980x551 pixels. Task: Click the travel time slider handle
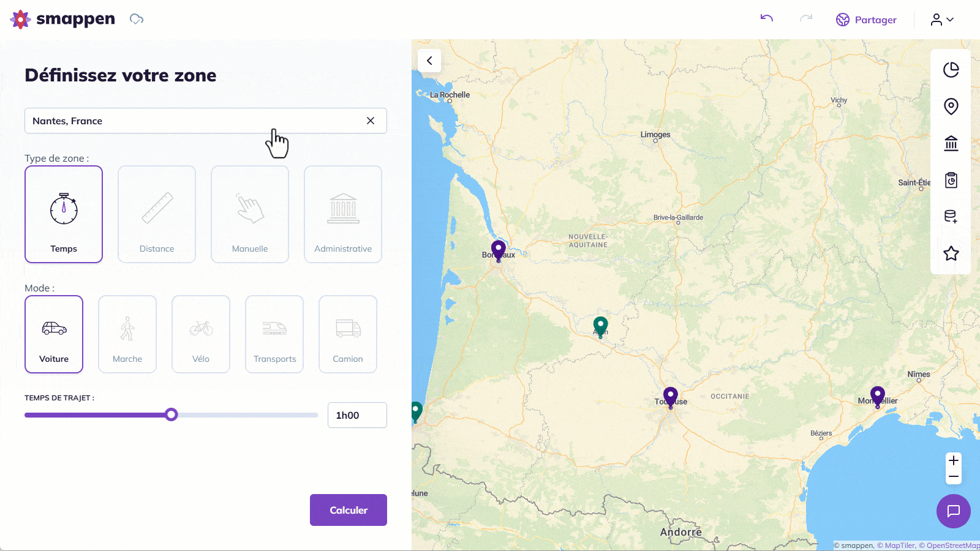[171, 415]
